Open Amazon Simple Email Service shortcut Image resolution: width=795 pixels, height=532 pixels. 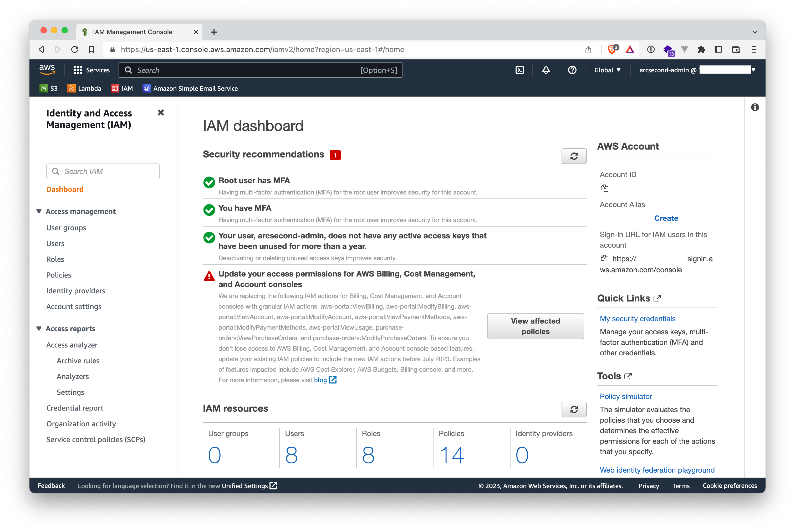(x=190, y=88)
